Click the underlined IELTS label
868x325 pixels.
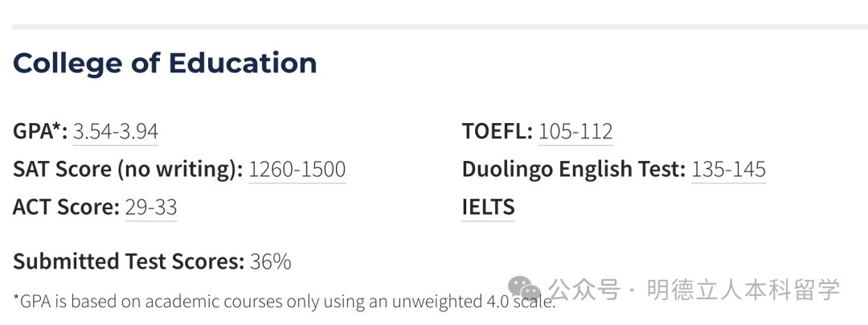coord(488,208)
